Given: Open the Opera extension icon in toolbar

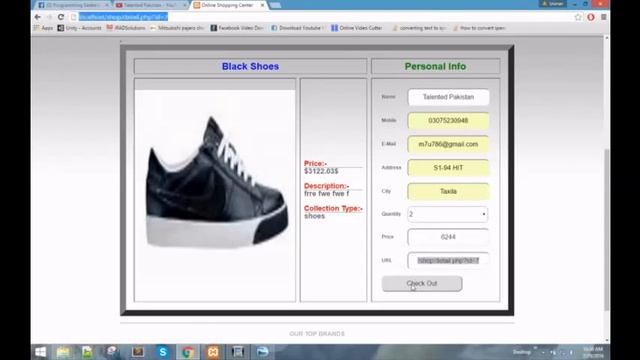Looking at the screenshot, I should 591,17.
